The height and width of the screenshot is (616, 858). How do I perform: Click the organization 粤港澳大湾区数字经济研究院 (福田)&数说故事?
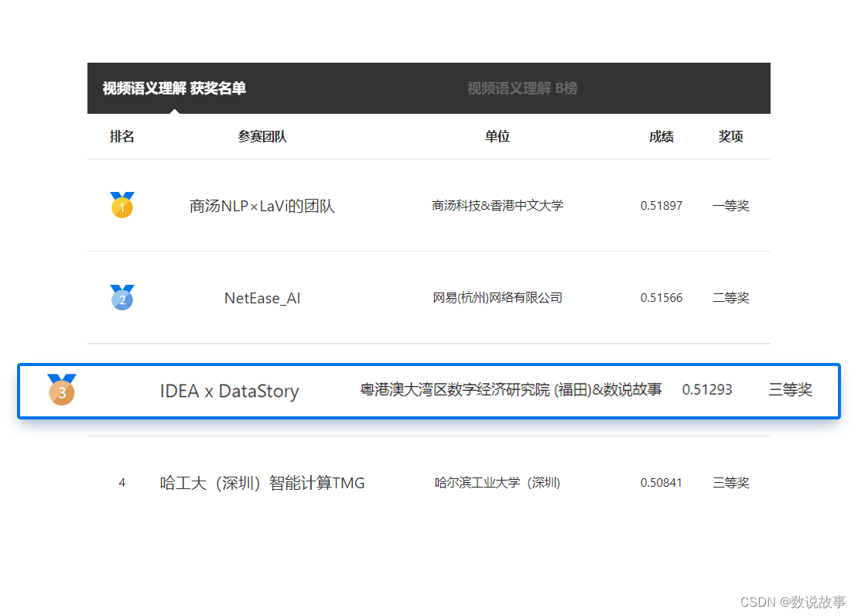pos(511,389)
